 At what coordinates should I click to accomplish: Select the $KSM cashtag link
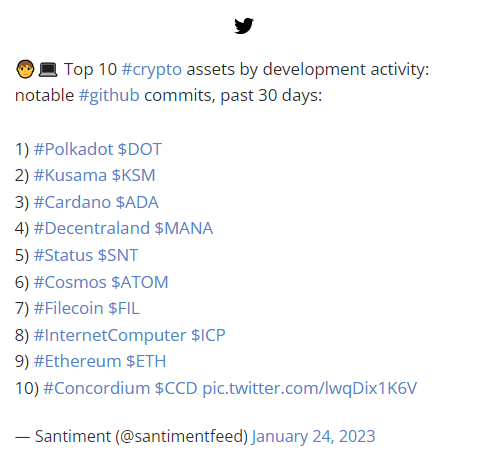tap(134, 175)
